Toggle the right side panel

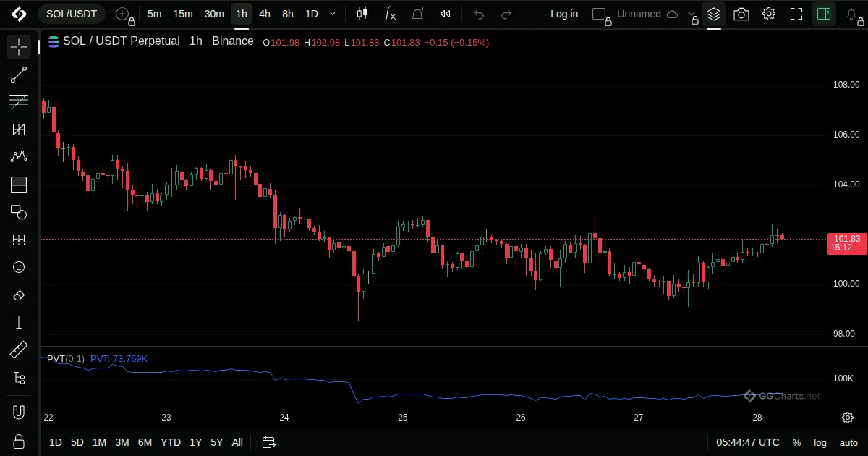point(824,14)
